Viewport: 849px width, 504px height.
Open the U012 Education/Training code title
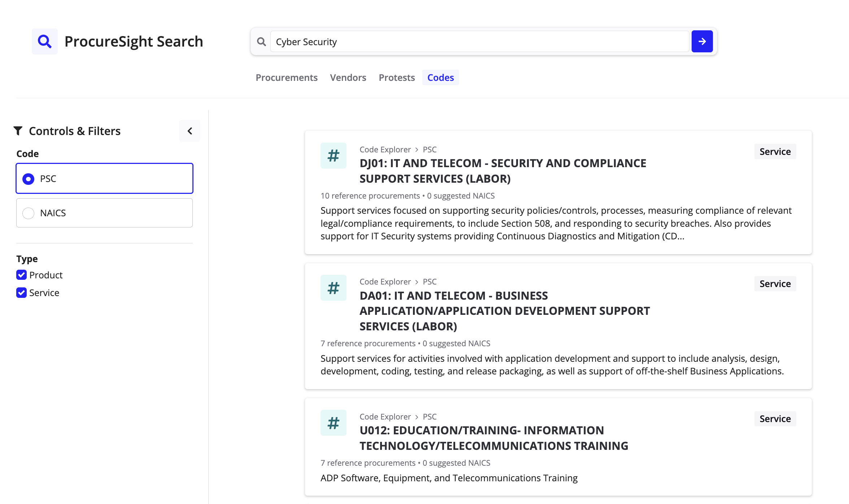click(x=494, y=438)
